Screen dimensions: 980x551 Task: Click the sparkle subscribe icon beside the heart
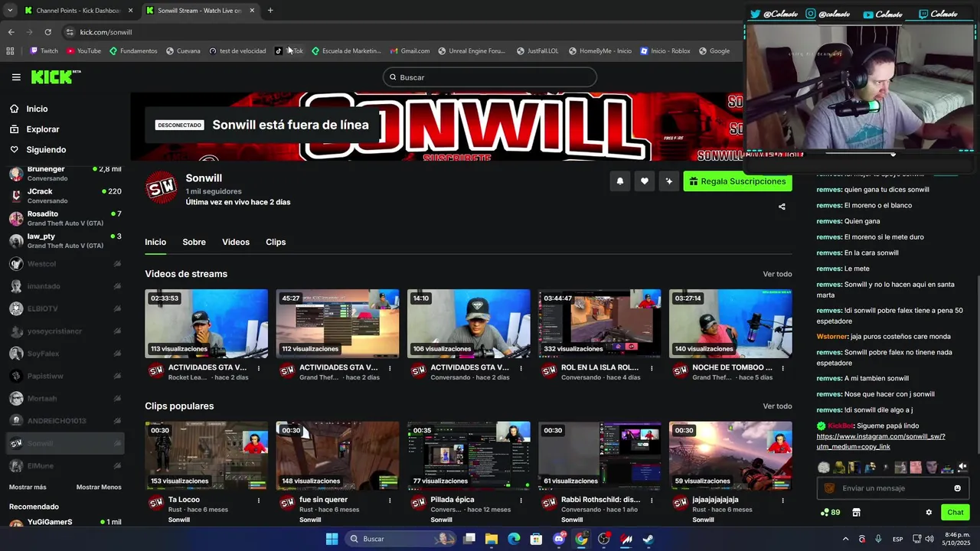tap(669, 181)
